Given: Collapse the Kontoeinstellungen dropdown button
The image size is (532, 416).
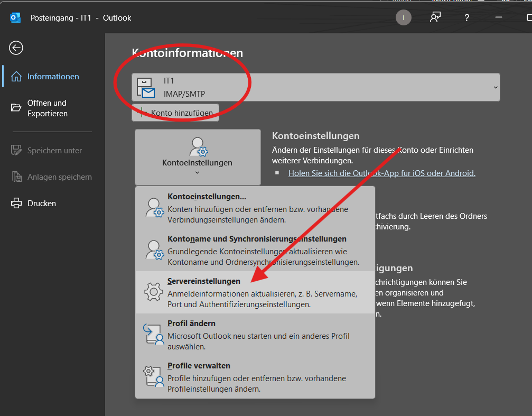Looking at the screenshot, I should pos(198,157).
